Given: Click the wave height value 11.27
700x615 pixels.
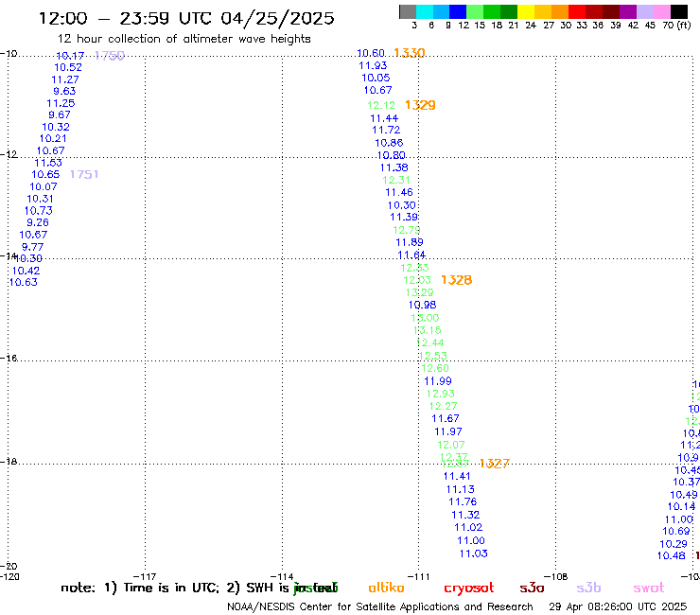Looking at the screenshot, I should pos(65,79).
